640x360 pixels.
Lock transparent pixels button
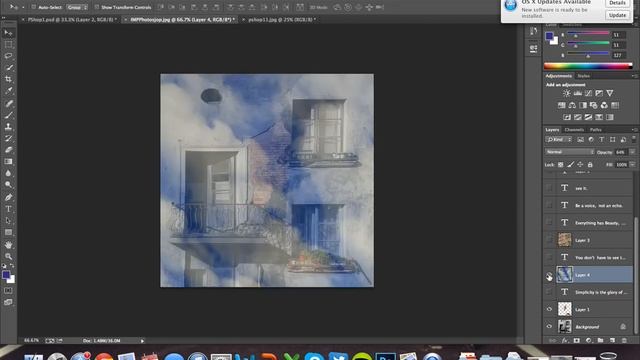[x=560, y=164]
